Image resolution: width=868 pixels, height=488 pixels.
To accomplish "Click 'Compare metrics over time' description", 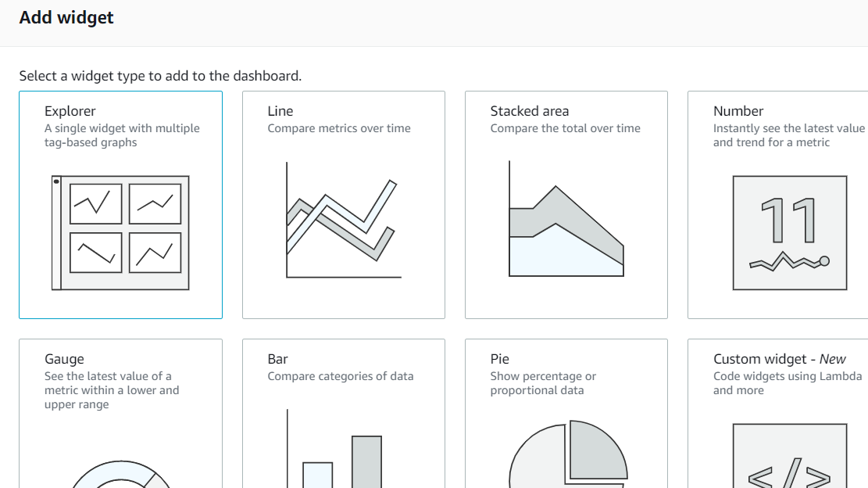I will pos(339,128).
